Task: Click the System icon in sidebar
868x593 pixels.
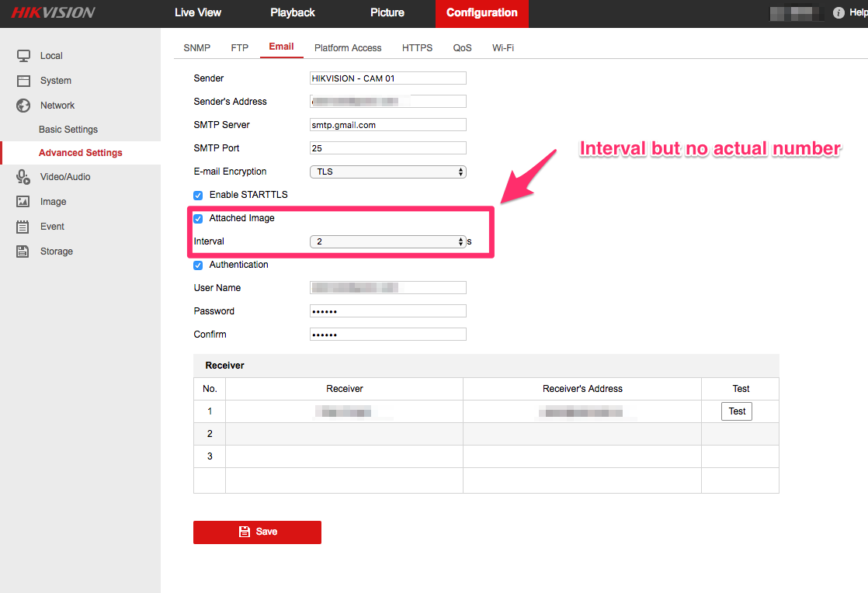Action: click(x=23, y=81)
